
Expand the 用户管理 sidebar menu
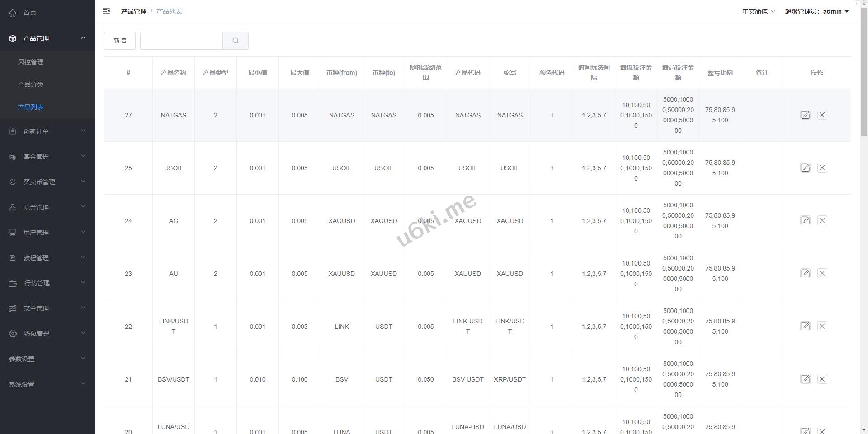click(47, 233)
